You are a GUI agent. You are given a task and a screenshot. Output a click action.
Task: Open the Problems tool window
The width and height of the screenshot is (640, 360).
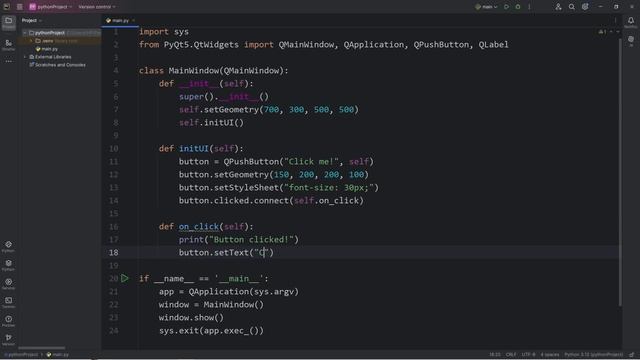click(x=9, y=321)
